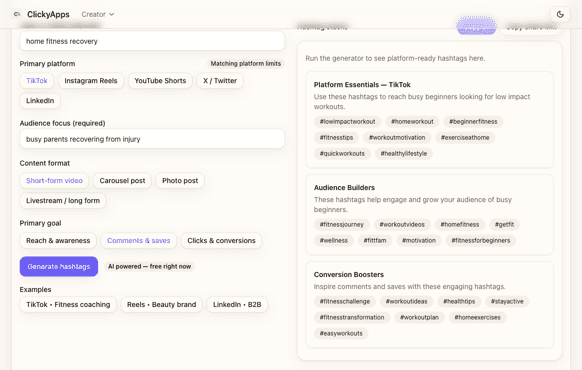Click the Matching platform limits badge
The height and width of the screenshot is (370, 582).
pos(246,63)
